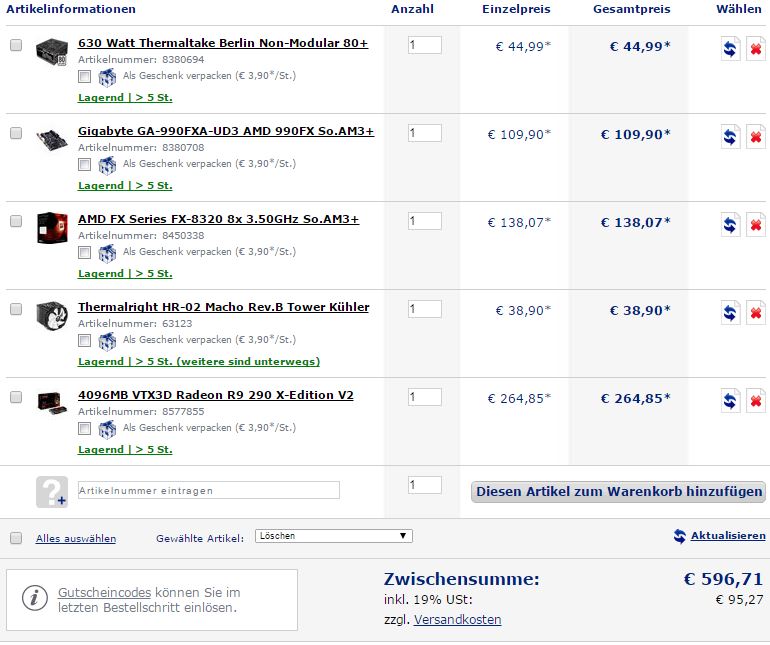This screenshot has width=770, height=645.
Task: Delete the Thermaltake Berlin power supply item
Action: 755,49
